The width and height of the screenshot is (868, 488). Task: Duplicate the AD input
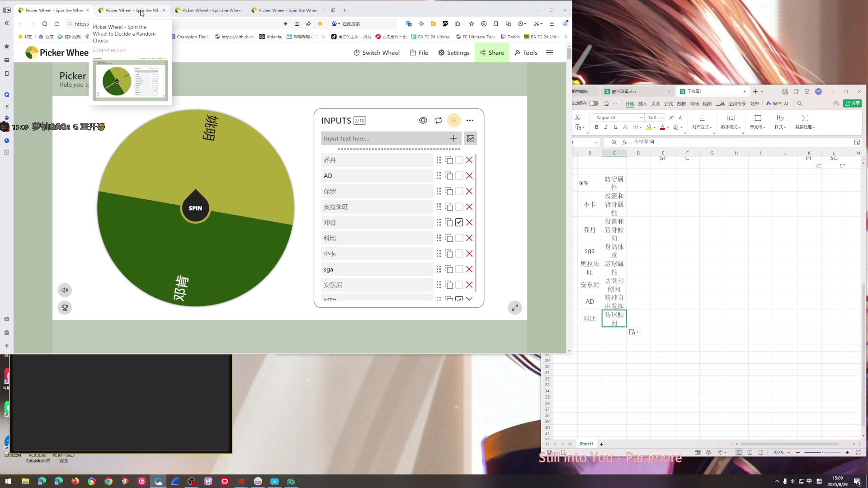(x=449, y=176)
